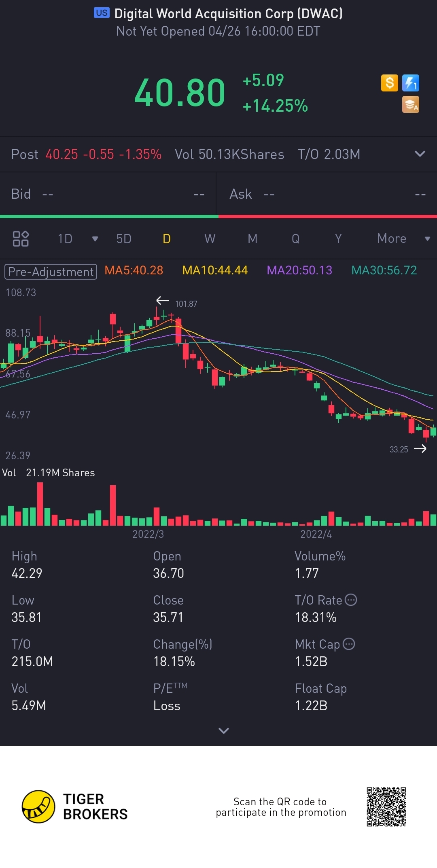Tap the 101.87 high price marker
Image resolution: width=437 pixels, height=868 pixels.
click(x=186, y=304)
